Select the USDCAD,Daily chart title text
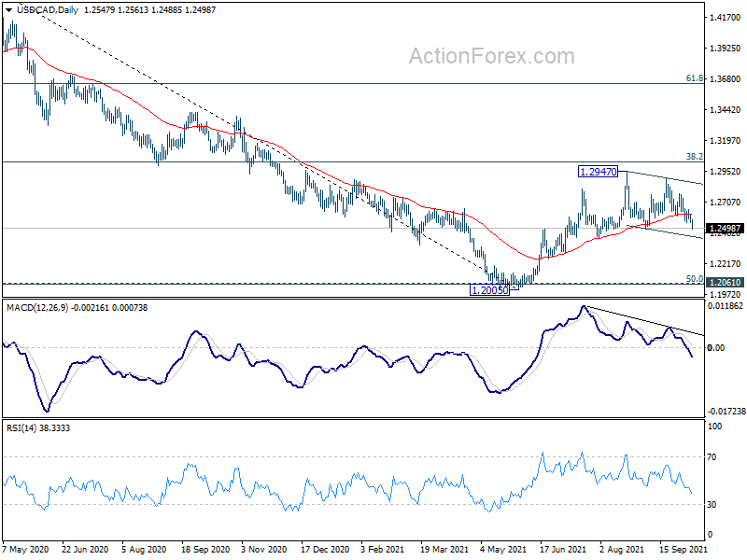 pos(48,10)
